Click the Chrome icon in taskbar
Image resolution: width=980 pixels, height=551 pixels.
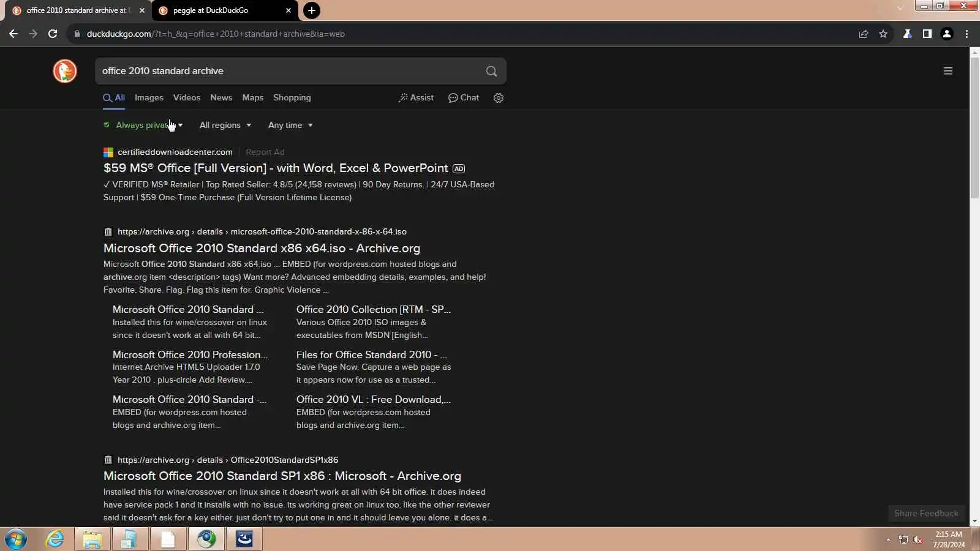(206, 539)
